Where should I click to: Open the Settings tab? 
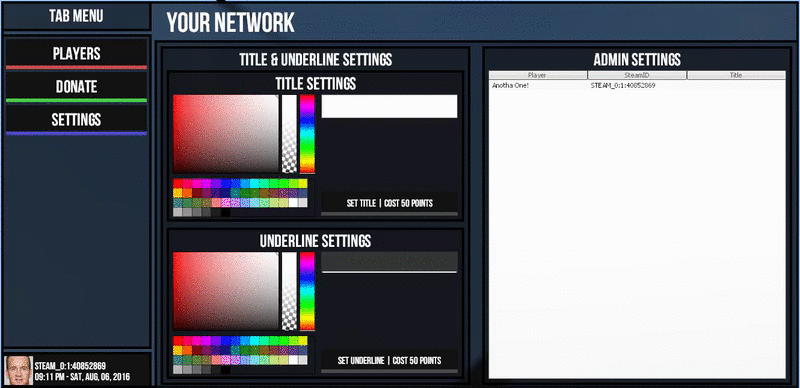click(77, 119)
